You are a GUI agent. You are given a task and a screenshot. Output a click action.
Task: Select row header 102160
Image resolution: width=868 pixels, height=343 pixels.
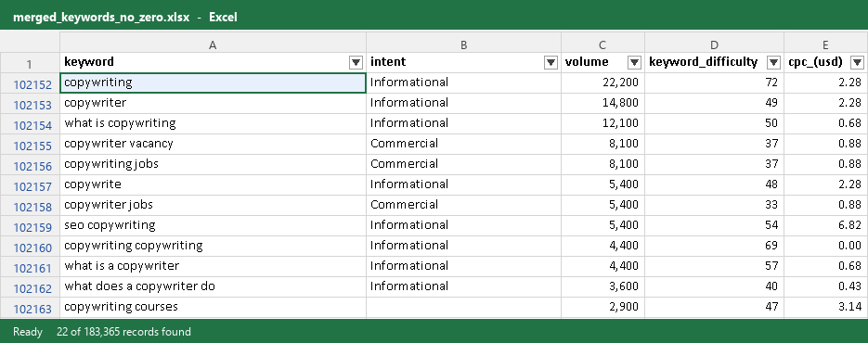[x=30, y=247]
